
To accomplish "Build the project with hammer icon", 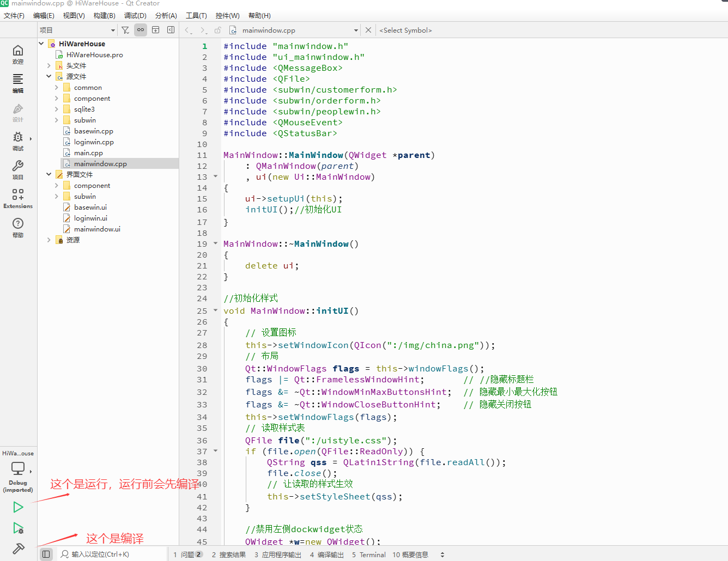I will [18, 548].
